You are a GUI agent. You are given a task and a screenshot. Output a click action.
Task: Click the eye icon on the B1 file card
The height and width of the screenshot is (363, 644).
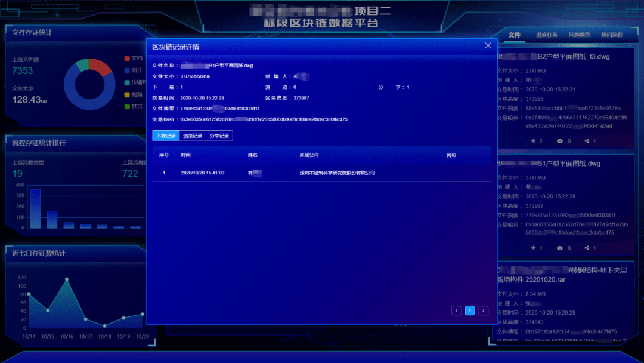pos(560,248)
